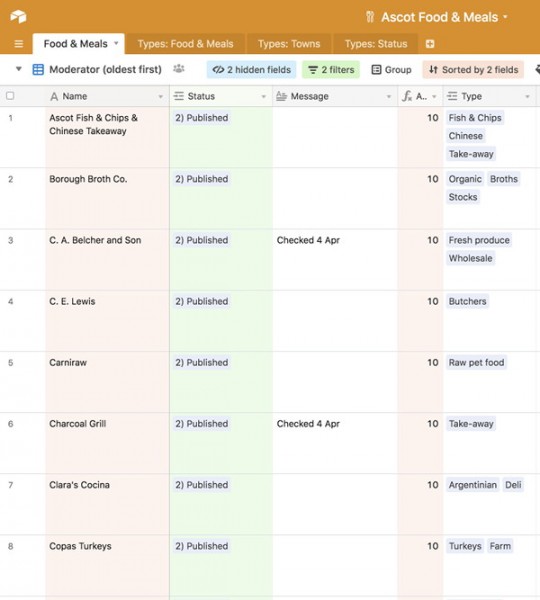Click the Farm type tag
540x600 pixels.
pos(500,546)
